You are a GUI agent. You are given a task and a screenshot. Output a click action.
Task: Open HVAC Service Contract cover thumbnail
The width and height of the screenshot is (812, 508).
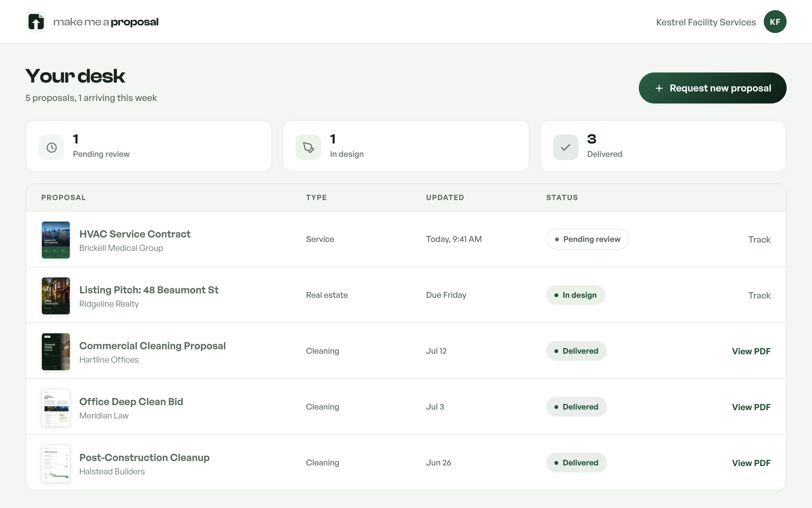(56, 240)
